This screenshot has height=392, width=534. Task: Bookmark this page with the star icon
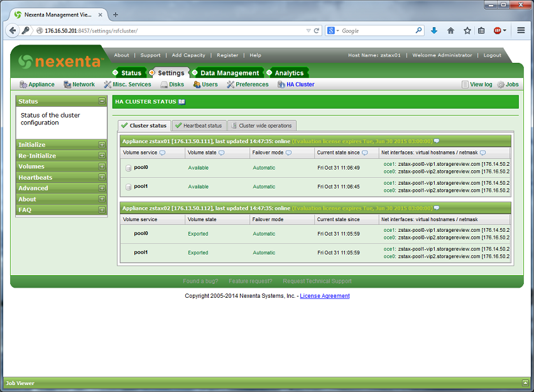[467, 31]
